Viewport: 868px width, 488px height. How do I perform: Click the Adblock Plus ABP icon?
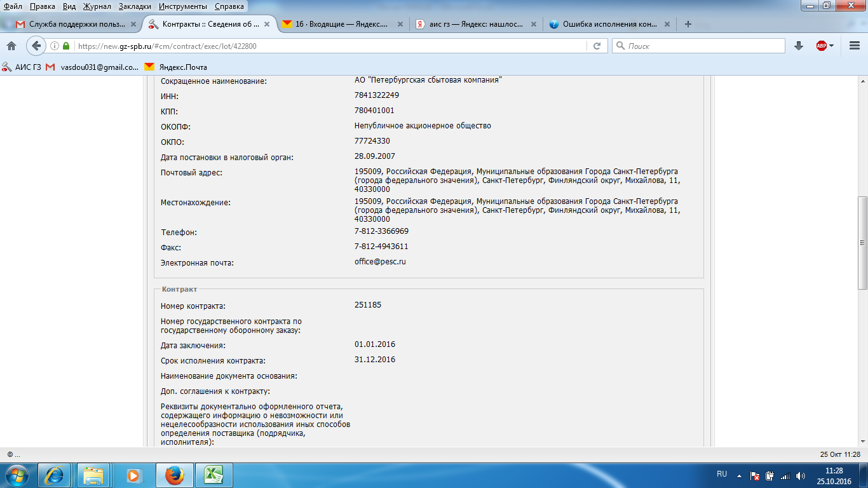[x=822, y=46]
